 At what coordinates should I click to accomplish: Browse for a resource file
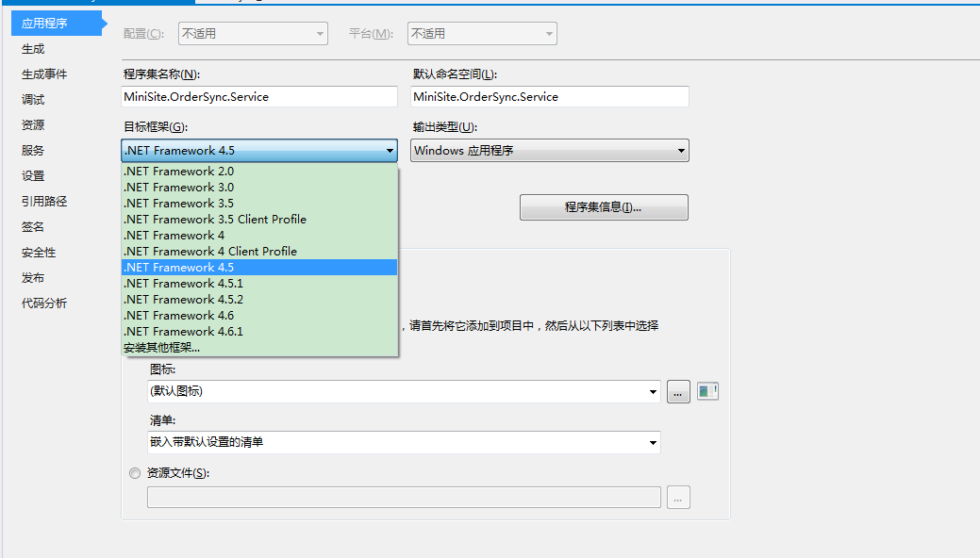click(x=678, y=498)
